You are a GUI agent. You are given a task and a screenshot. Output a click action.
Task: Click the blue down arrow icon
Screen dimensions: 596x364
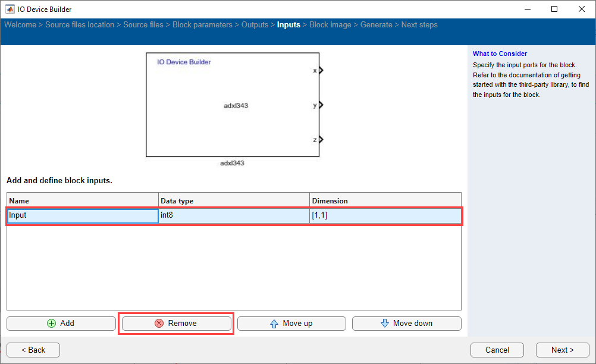384,324
